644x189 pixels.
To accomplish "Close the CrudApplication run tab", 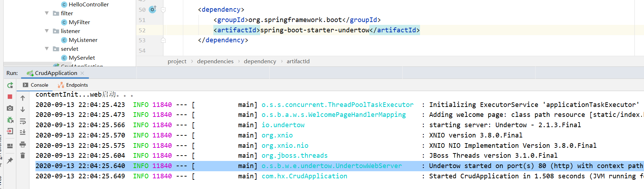I will point(82,73).
